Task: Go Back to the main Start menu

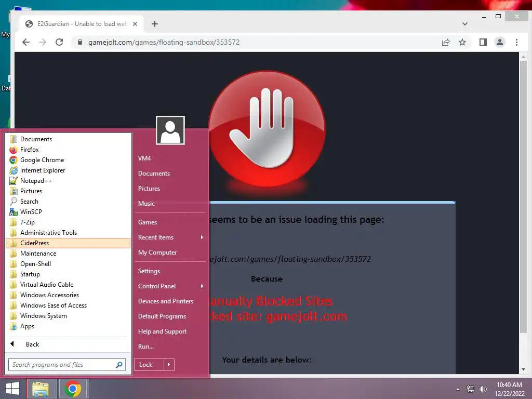Action: coord(68,344)
